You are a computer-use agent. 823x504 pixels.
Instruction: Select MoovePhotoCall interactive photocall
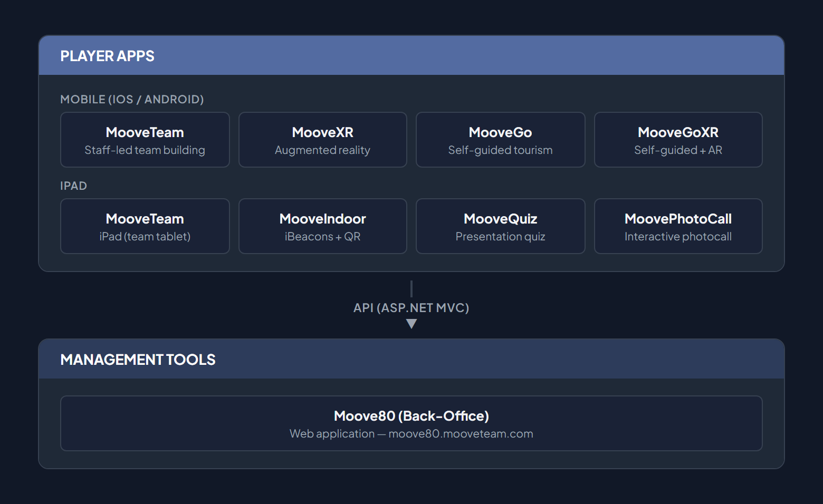pos(678,226)
